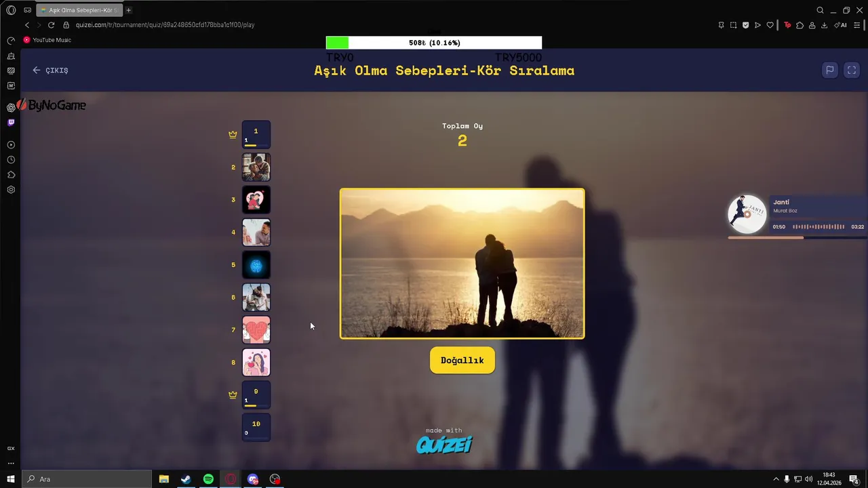868x488 pixels.
Task: Open the red Tp extension icon
Action: pos(787,25)
